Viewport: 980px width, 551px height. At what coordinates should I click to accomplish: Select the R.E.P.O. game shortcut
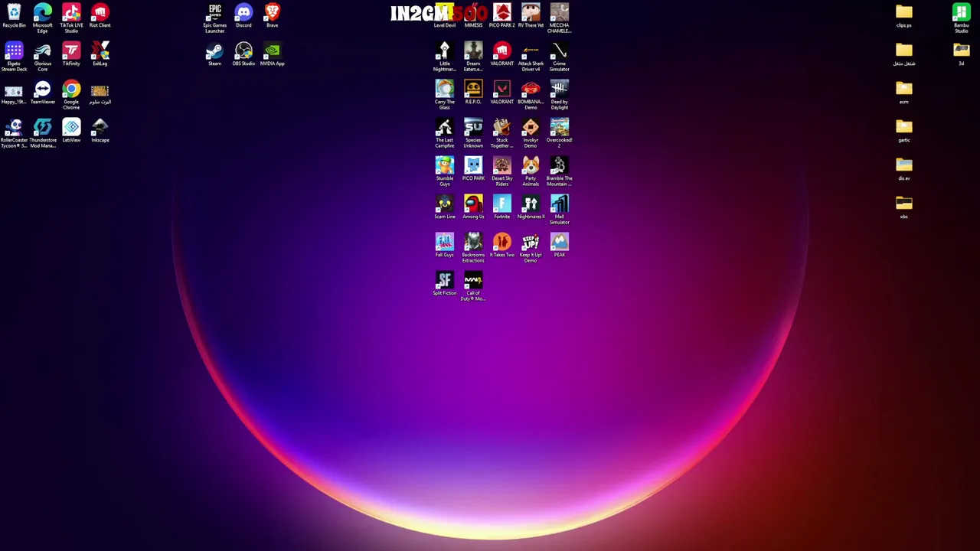pos(473,89)
